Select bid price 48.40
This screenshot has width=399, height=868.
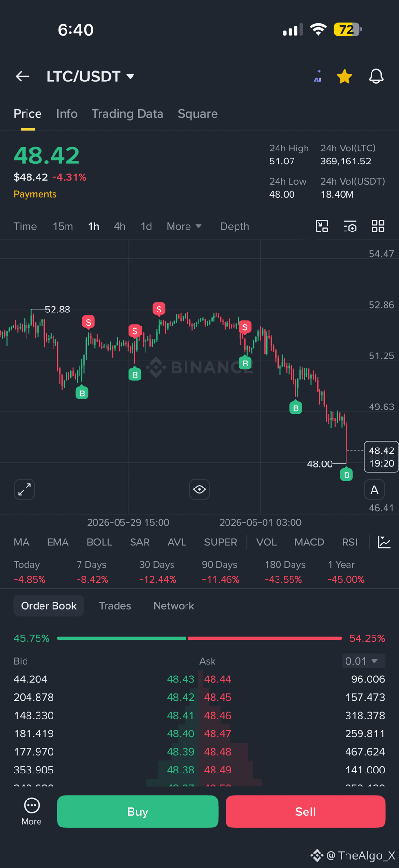click(181, 733)
